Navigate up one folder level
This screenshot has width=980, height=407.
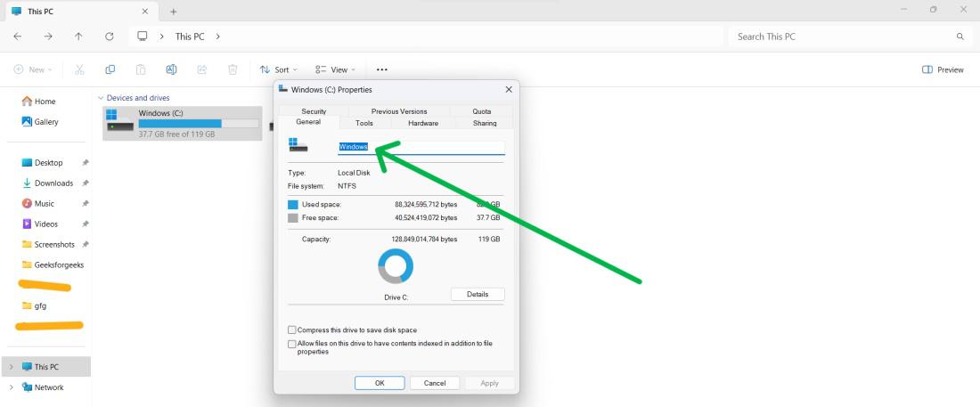(x=78, y=37)
